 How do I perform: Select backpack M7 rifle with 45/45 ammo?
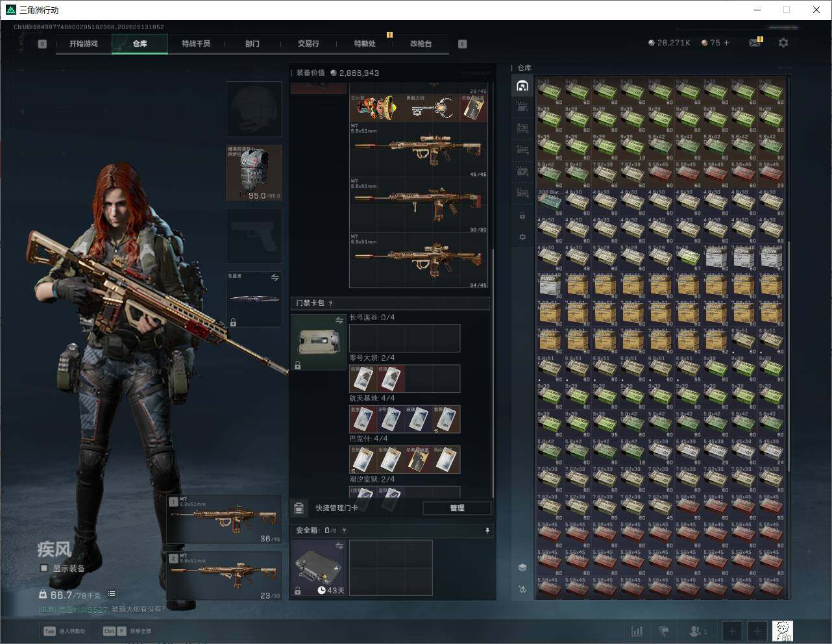(419, 150)
